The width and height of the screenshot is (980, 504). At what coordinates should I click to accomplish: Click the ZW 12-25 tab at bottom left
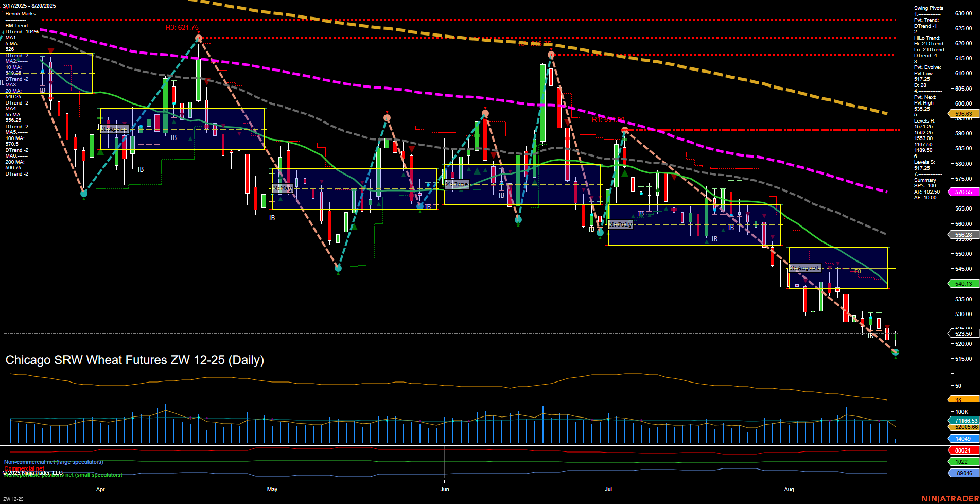point(14,499)
